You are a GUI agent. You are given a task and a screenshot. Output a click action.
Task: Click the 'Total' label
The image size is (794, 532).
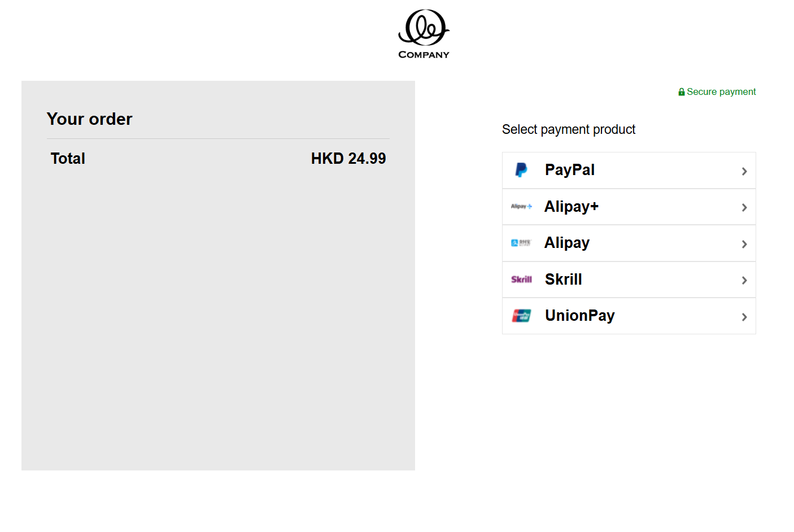click(x=68, y=159)
